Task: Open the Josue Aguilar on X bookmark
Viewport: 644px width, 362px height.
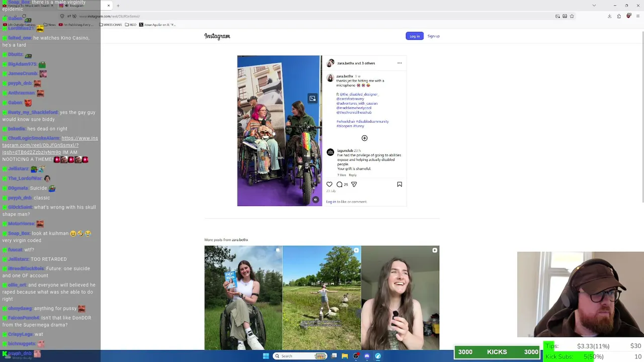Action: pos(157,25)
